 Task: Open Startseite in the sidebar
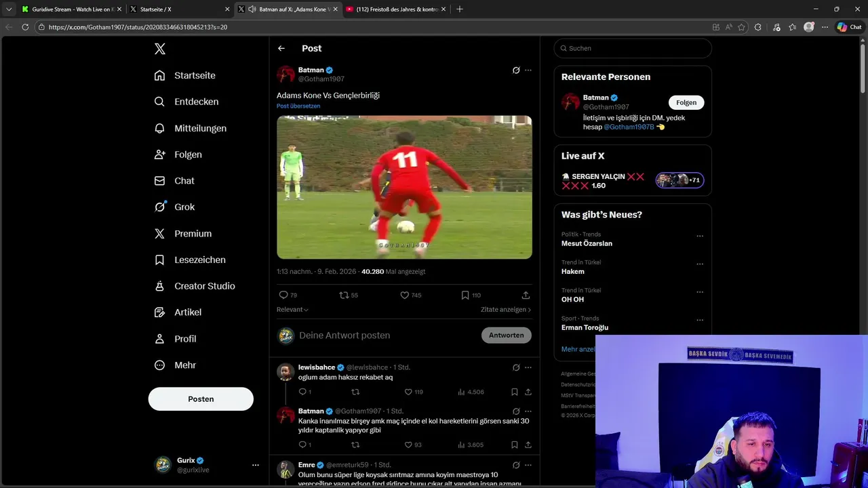(x=184, y=75)
